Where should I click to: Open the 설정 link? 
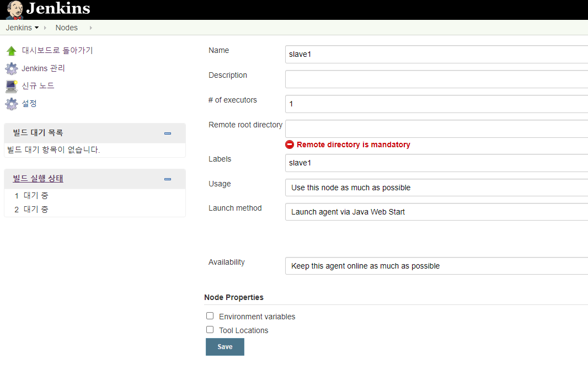pos(29,104)
